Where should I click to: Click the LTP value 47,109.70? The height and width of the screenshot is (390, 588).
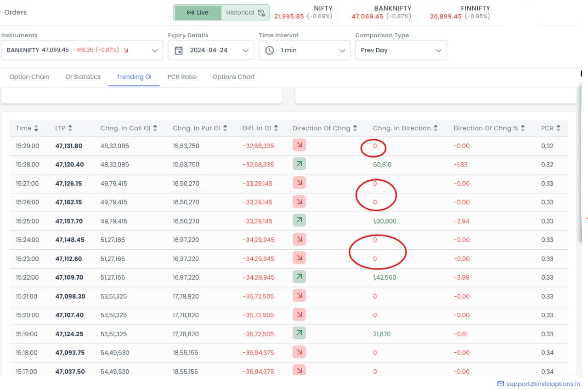point(69,278)
